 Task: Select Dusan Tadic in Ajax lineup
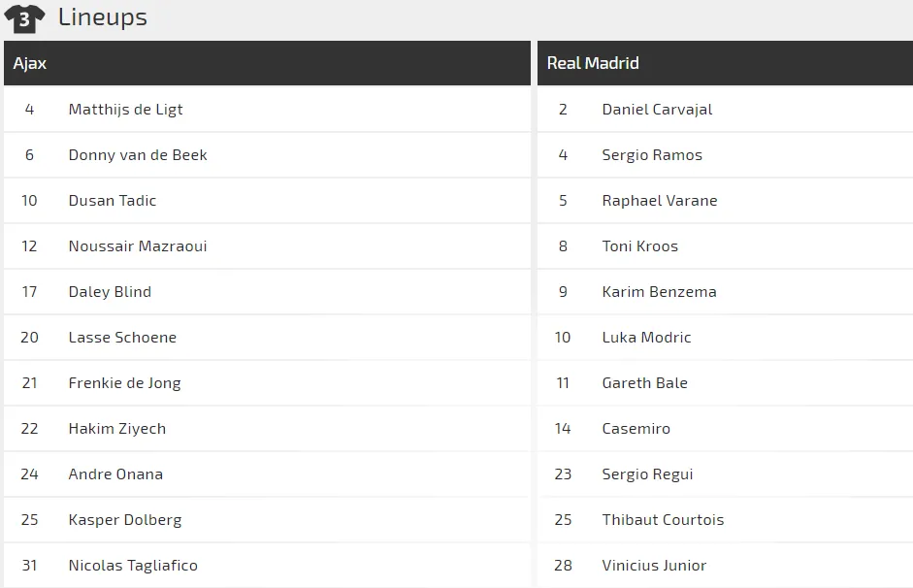tap(113, 201)
